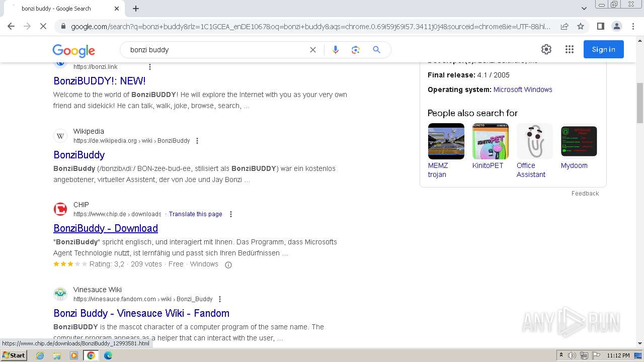Open more options for Wikipedia result
Screen dimensions: 644x362
tap(197, 141)
